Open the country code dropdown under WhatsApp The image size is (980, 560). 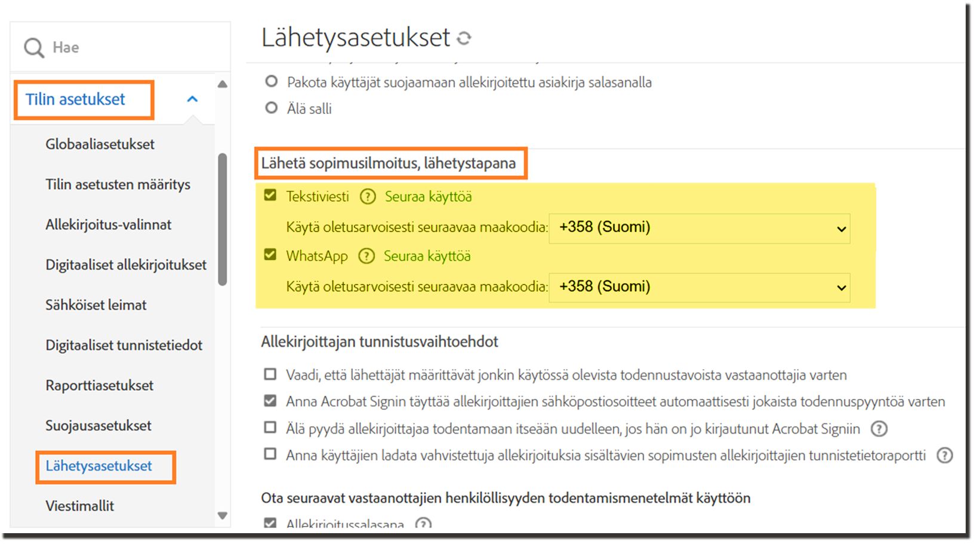(699, 287)
